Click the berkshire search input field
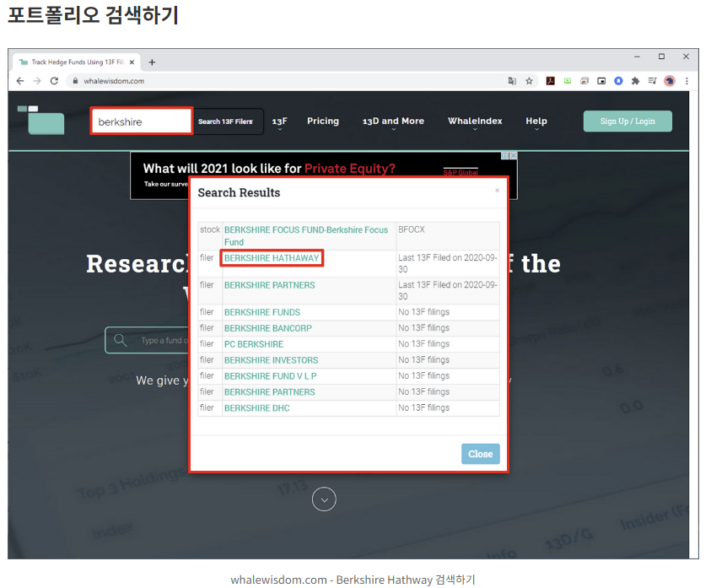Image resolution: width=711 pixels, height=588 pixels. point(142,121)
